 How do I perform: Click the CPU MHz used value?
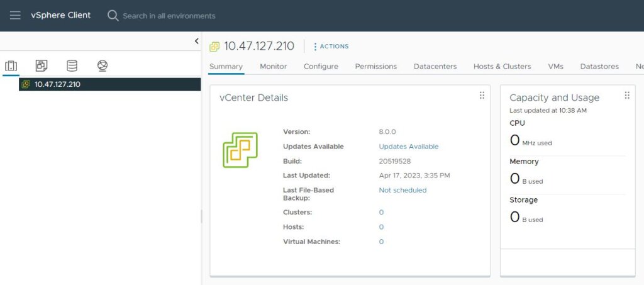coord(531,140)
